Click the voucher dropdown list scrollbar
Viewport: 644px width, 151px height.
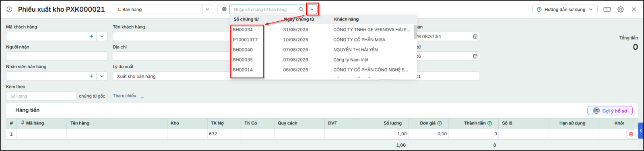coord(415,32)
